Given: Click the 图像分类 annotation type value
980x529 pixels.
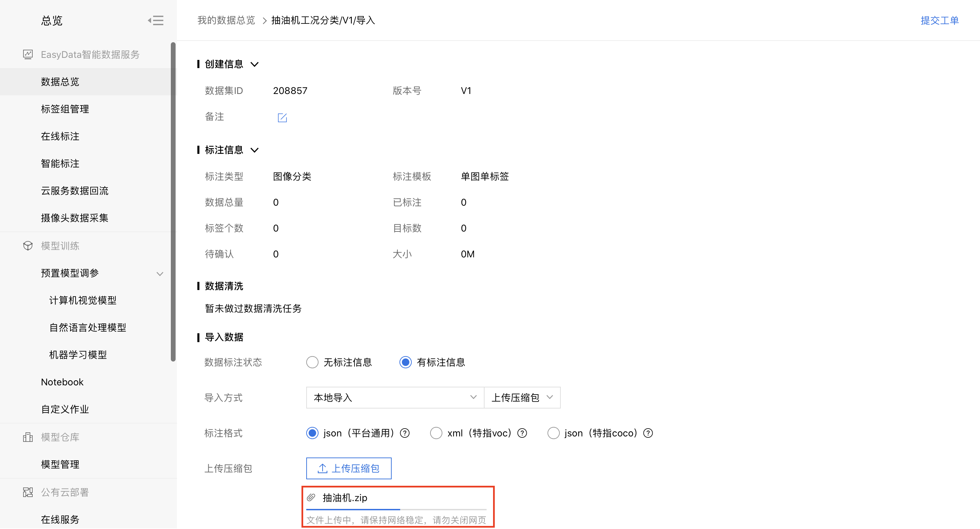Looking at the screenshot, I should (x=292, y=176).
